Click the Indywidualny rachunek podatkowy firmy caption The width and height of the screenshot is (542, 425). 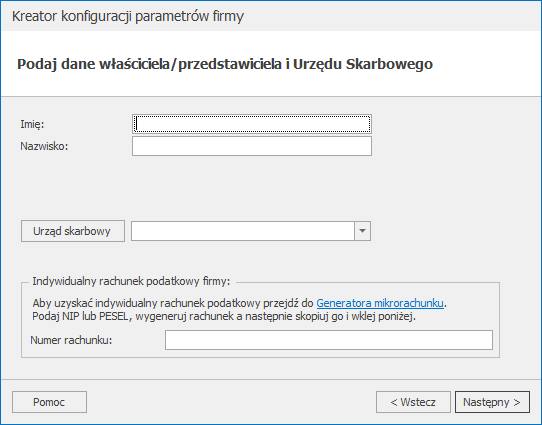pyautogui.click(x=131, y=281)
